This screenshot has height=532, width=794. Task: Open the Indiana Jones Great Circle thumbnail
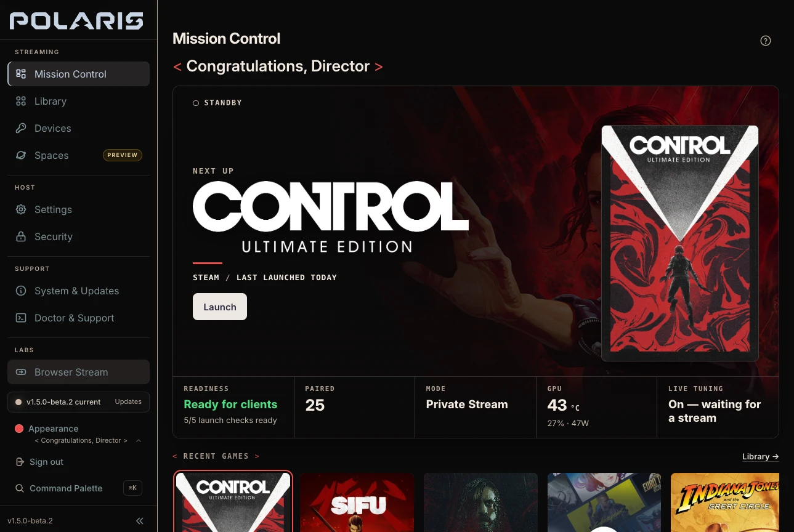coord(725,502)
